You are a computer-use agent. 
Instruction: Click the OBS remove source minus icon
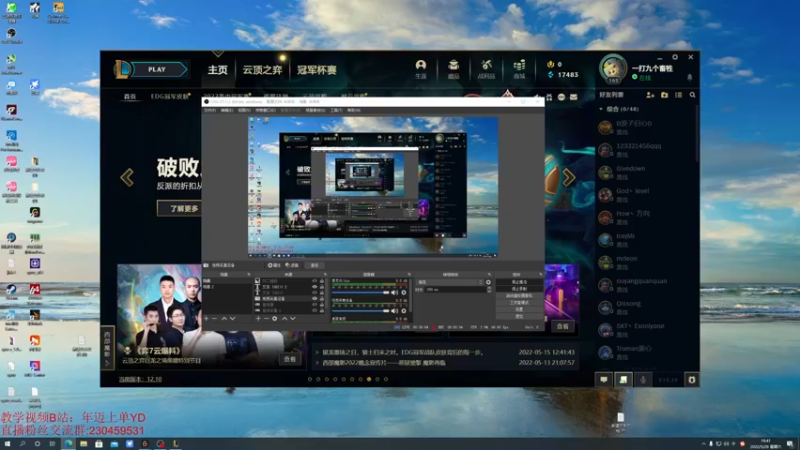pos(266,318)
